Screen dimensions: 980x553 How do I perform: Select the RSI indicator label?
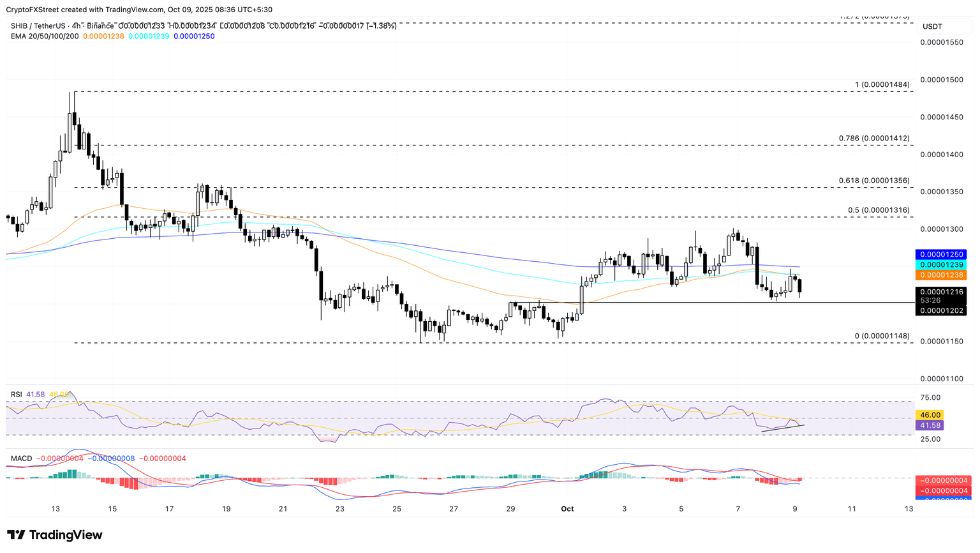pos(16,394)
